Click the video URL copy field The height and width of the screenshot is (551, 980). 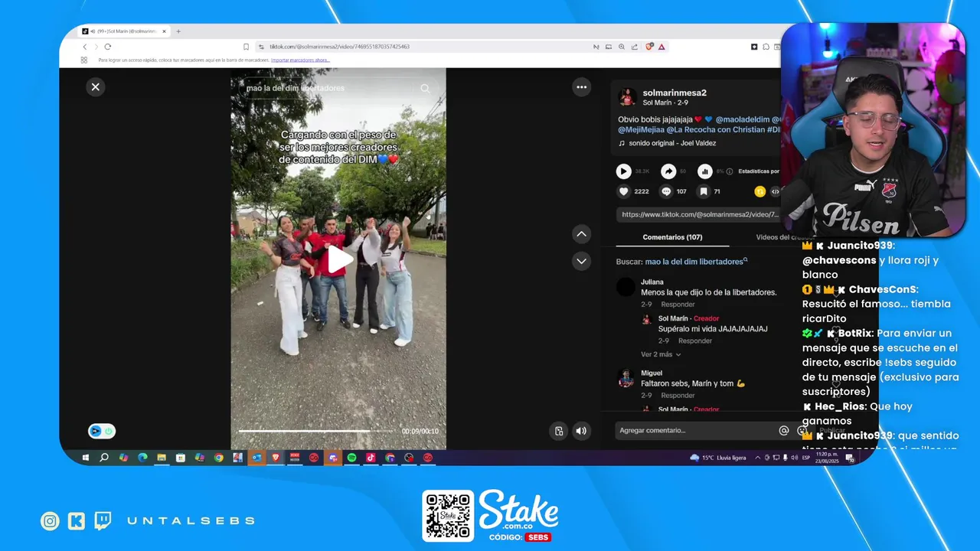click(699, 215)
